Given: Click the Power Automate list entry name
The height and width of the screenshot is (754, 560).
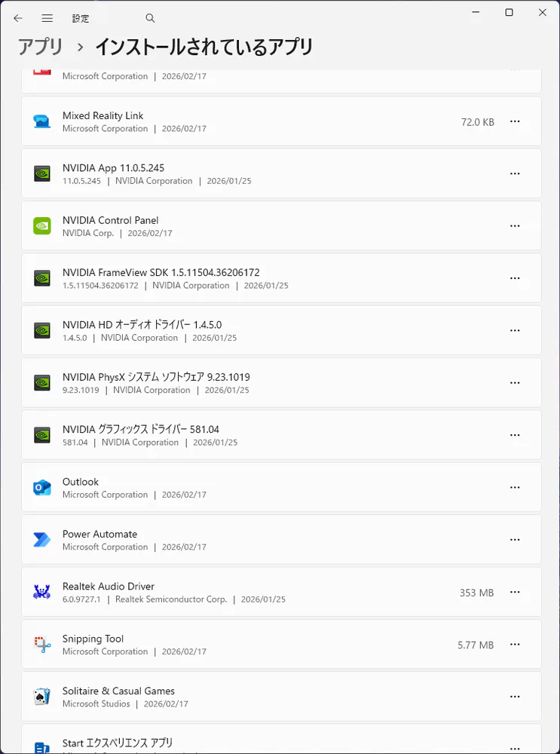Looking at the screenshot, I should coord(99,534).
